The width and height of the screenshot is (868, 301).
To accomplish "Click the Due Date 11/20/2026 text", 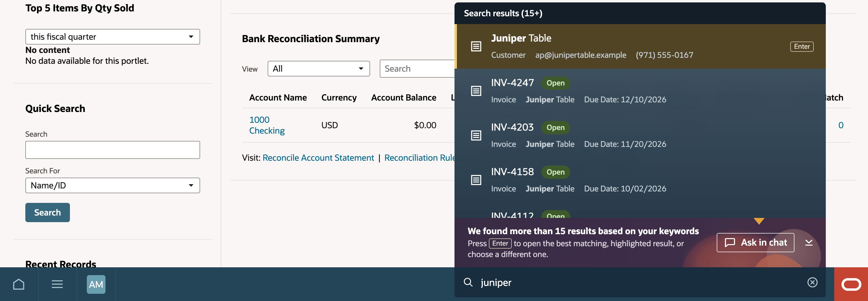I will point(625,144).
